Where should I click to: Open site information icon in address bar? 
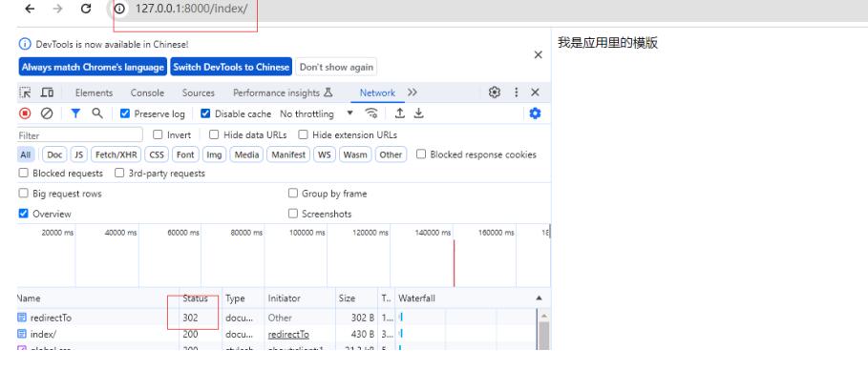(119, 9)
